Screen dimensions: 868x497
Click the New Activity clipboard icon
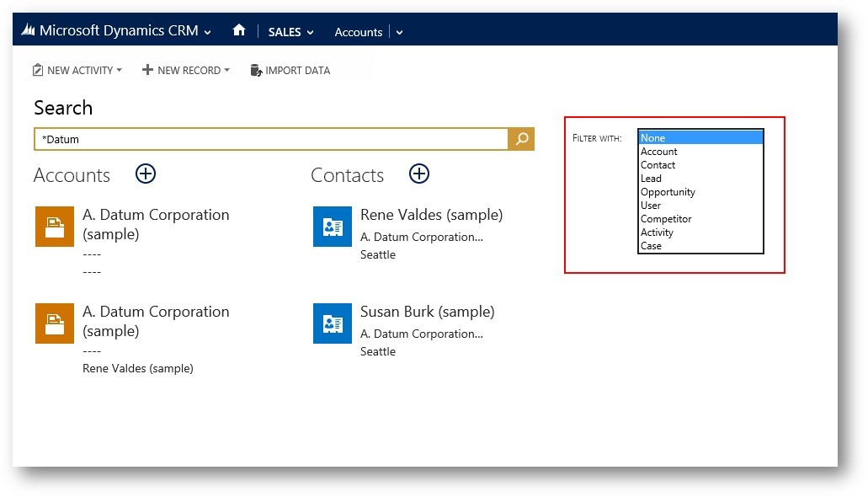coord(38,70)
